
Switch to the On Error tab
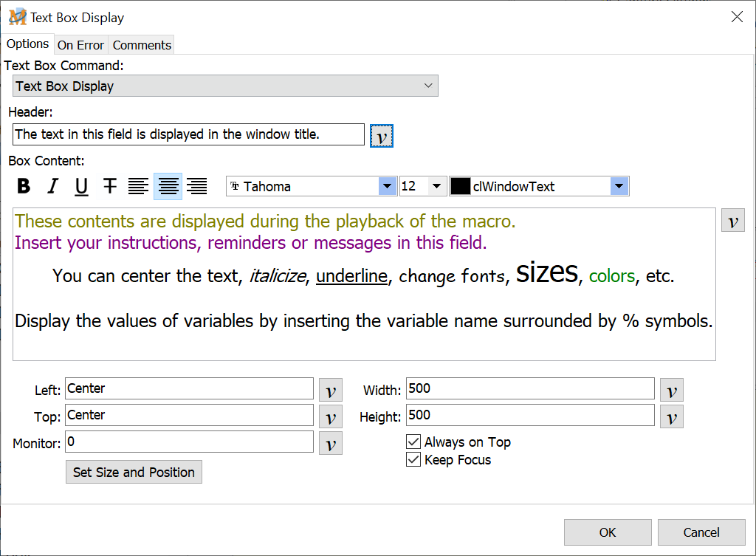pos(80,45)
